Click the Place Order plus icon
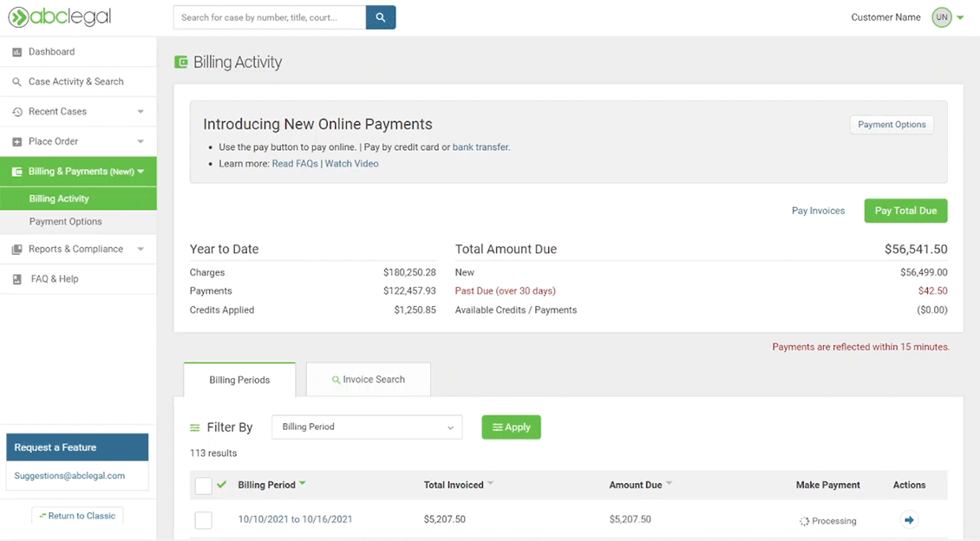Image resolution: width=980 pixels, height=541 pixels. tap(16, 142)
